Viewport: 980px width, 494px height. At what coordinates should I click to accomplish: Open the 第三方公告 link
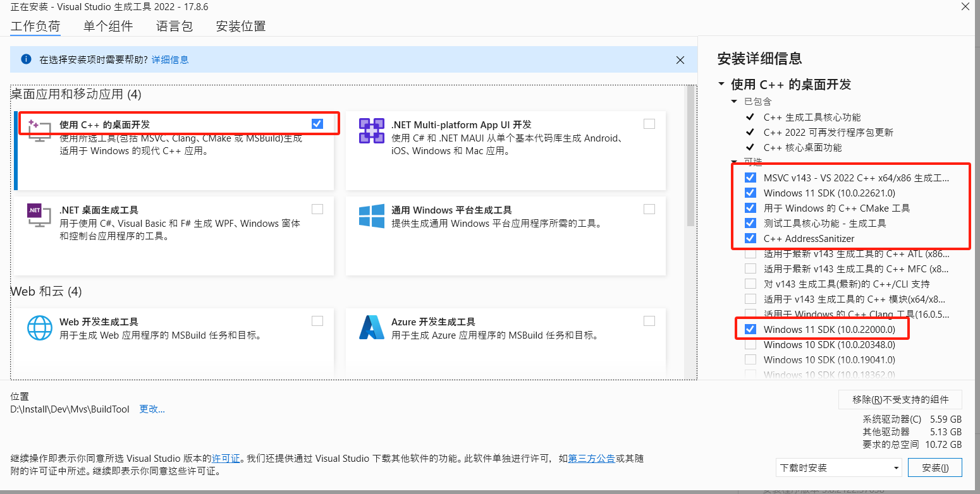coord(592,458)
